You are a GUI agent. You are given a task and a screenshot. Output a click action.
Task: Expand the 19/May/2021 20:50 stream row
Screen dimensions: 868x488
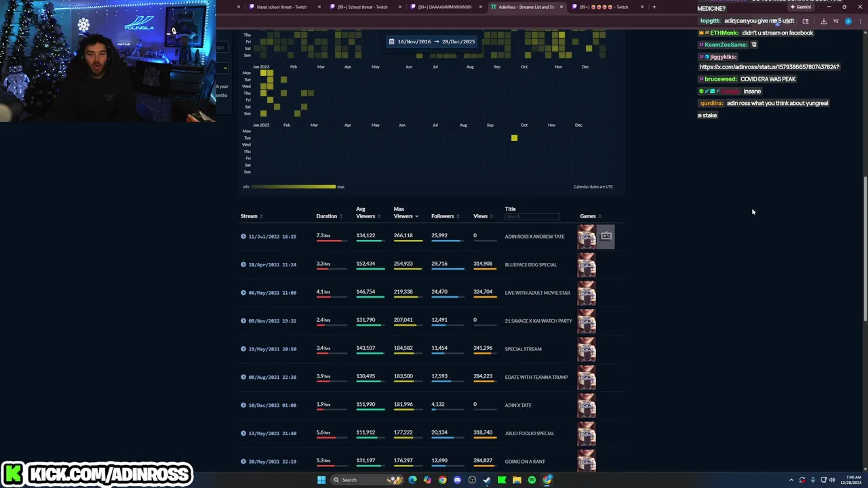[x=243, y=349]
